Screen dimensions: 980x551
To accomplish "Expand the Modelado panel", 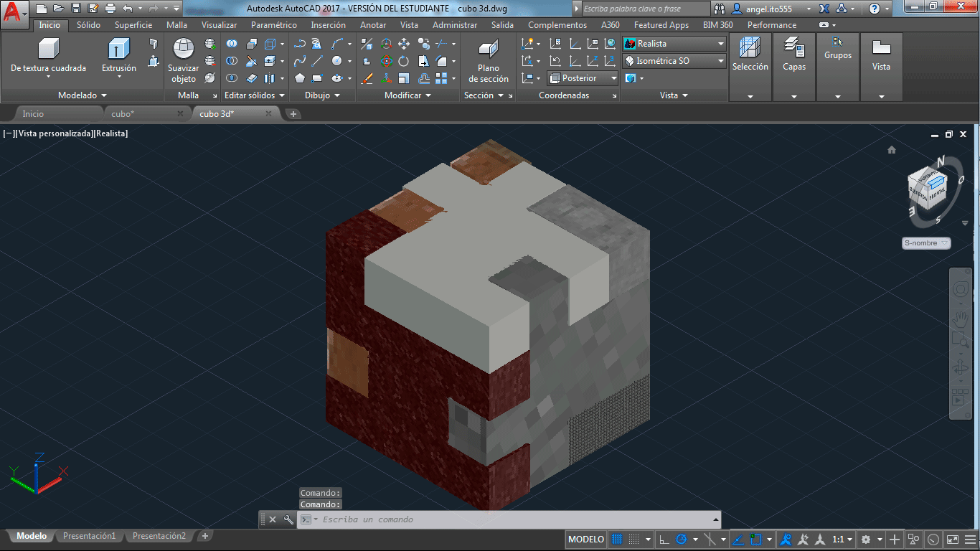I will click(82, 95).
